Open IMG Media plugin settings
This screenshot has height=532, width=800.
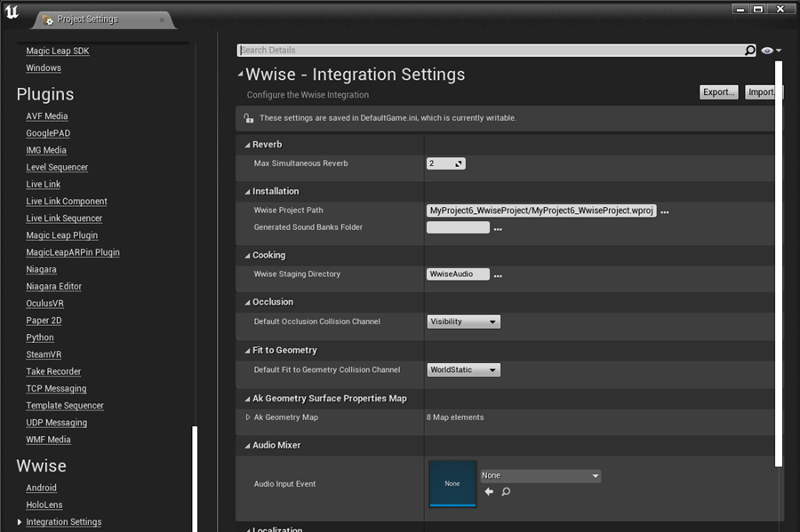click(46, 150)
